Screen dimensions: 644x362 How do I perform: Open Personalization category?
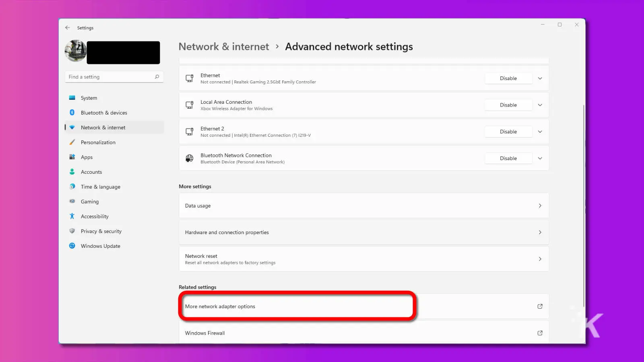point(114,142)
